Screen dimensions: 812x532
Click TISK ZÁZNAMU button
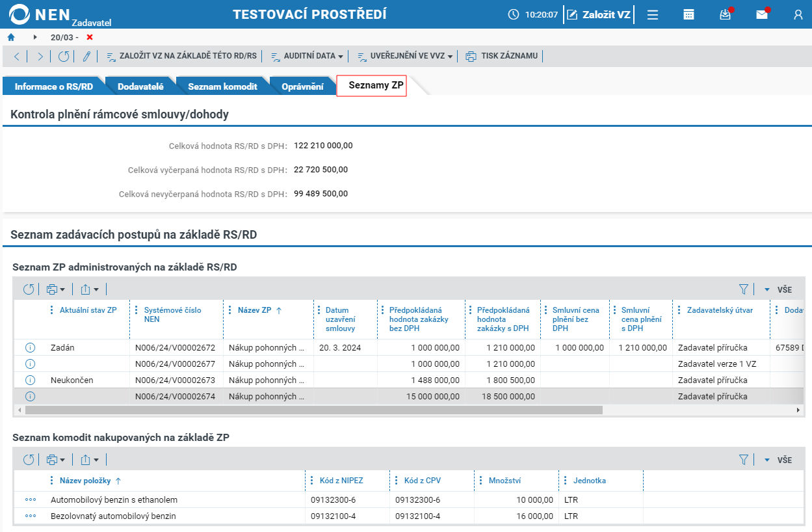click(x=502, y=56)
